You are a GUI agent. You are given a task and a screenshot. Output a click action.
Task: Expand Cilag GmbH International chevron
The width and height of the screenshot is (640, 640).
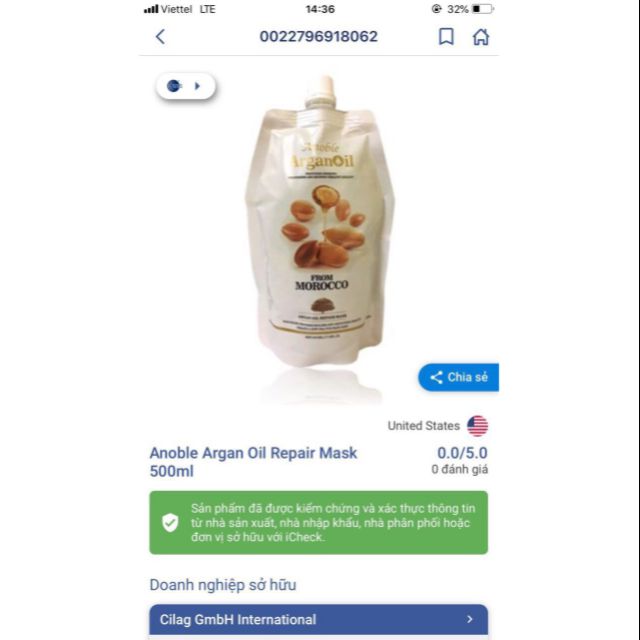point(469,619)
